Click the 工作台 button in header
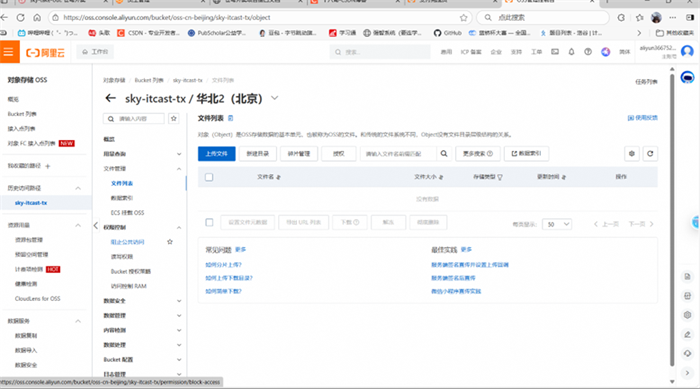This screenshot has width=700, height=389. [95, 52]
